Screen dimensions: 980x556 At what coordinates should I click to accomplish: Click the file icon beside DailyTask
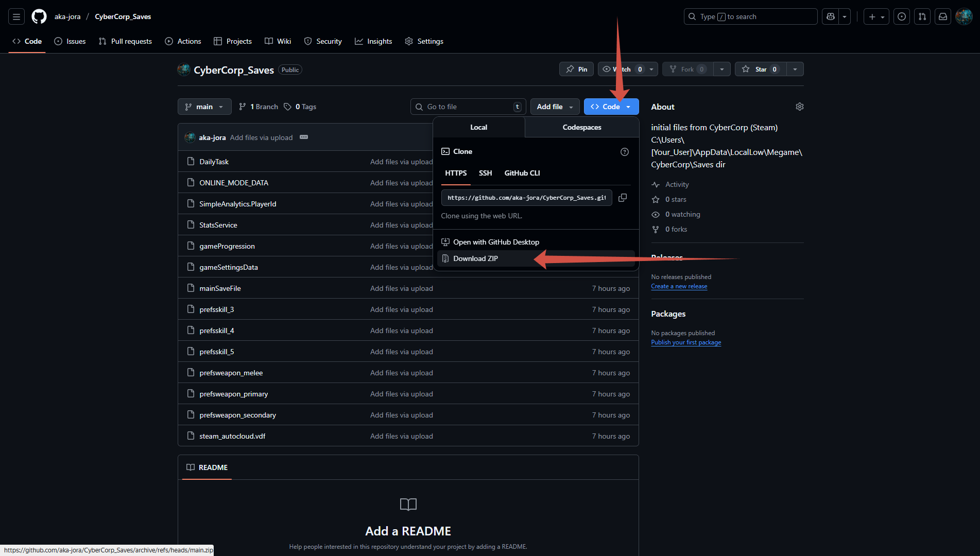191,161
